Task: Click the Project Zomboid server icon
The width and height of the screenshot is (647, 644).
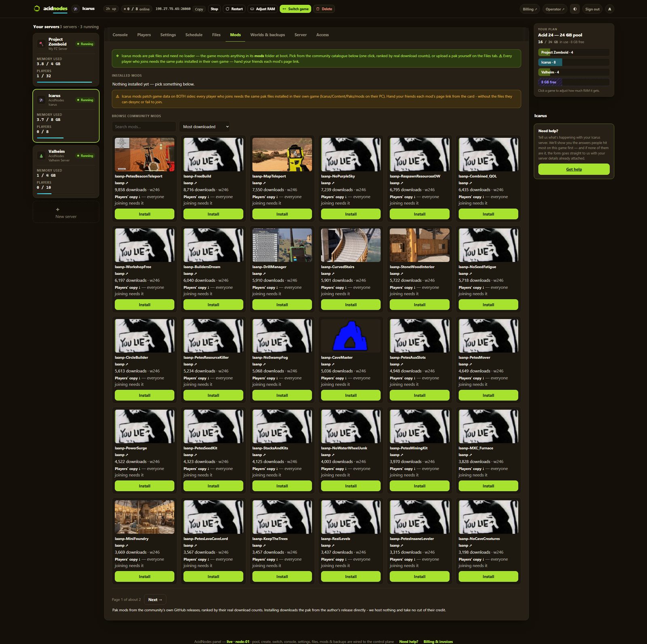Action: [x=41, y=44]
